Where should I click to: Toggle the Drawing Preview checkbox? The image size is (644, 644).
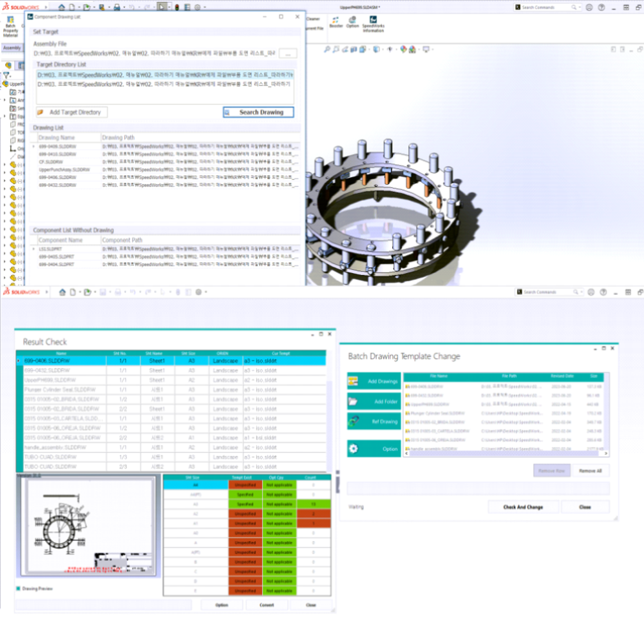19,589
